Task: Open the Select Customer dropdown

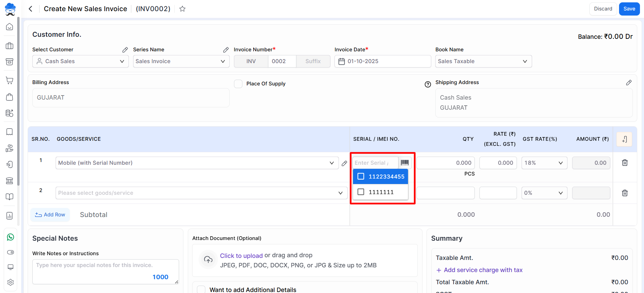Action: 81,61
